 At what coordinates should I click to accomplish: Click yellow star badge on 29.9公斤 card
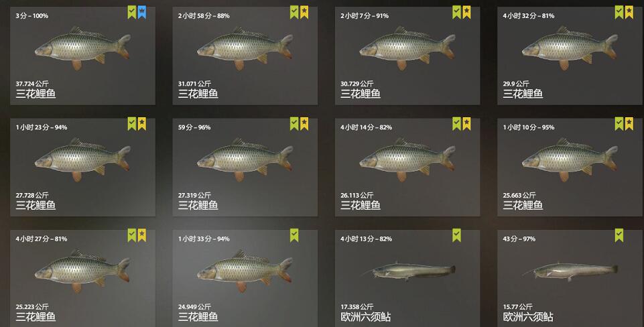point(629,12)
